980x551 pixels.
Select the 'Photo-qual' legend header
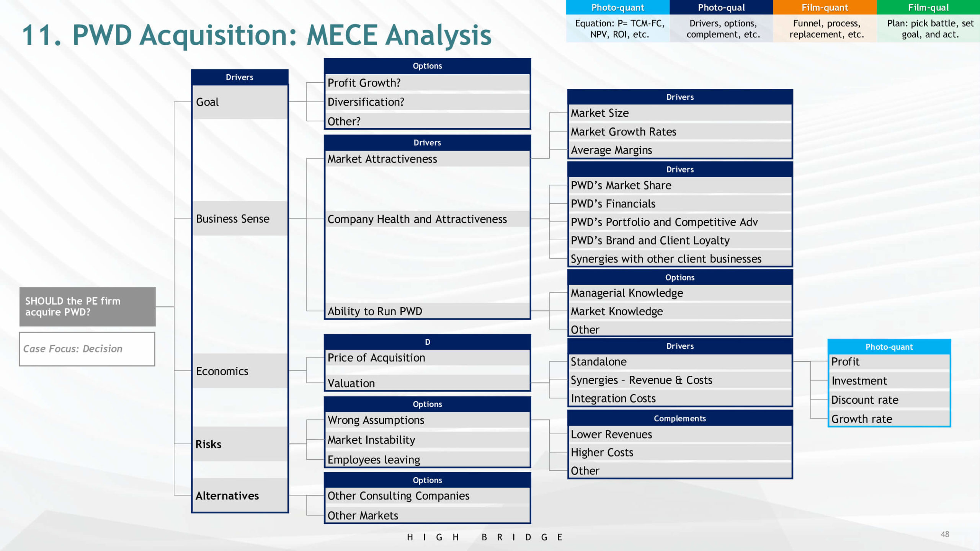tap(721, 7)
